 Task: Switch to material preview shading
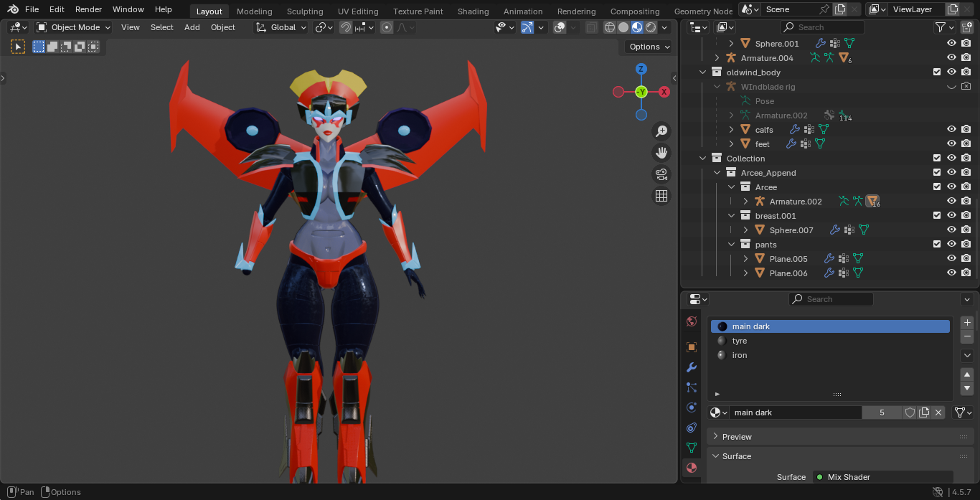tap(637, 27)
